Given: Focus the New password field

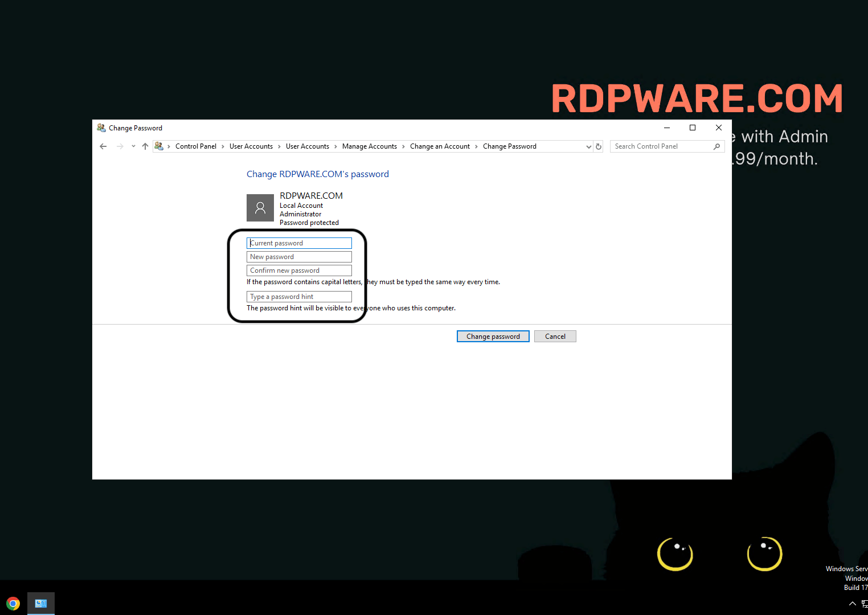Looking at the screenshot, I should 299,257.
